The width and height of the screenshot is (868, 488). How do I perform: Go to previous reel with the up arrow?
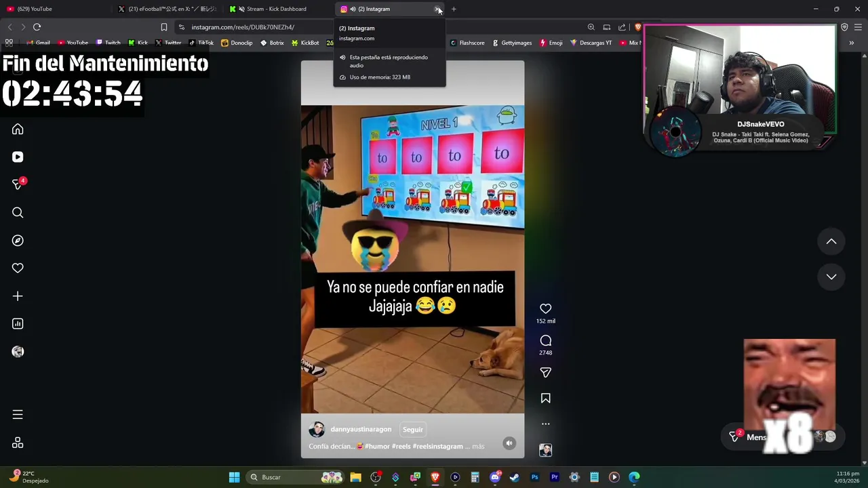[831, 241]
